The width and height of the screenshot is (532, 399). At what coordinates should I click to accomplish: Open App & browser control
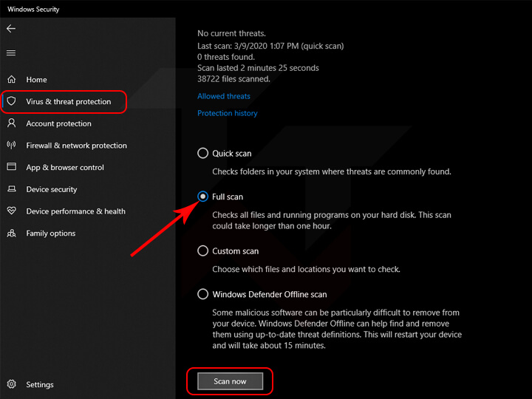click(x=65, y=167)
